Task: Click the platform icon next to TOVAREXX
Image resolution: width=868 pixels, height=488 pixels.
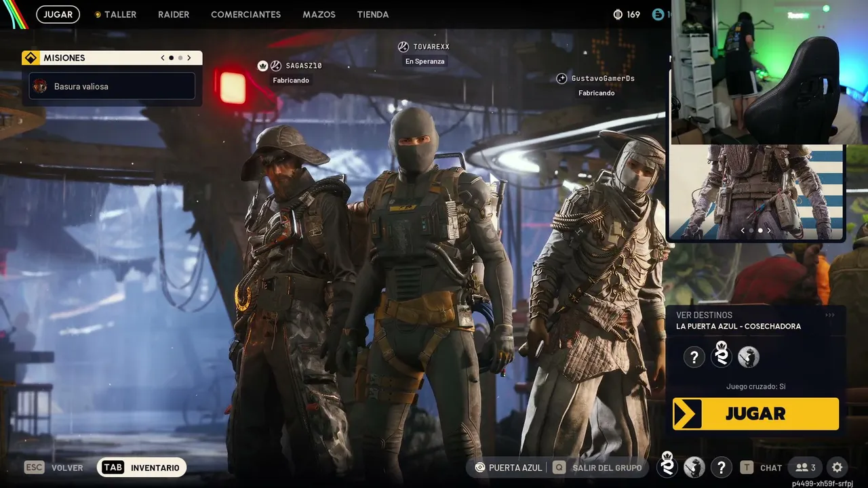Action: click(403, 47)
